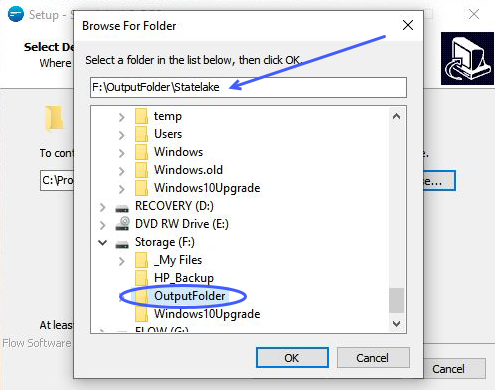
Task: Select the HP_Backup folder icon
Action: point(141,278)
